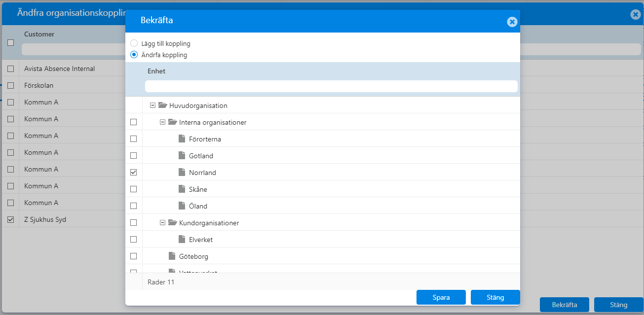Click the Skåne document icon

click(182, 189)
